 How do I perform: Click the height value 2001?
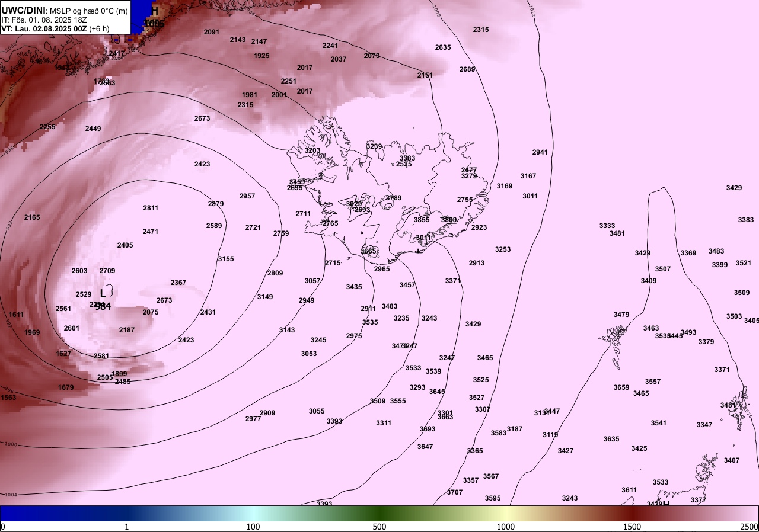coord(279,95)
